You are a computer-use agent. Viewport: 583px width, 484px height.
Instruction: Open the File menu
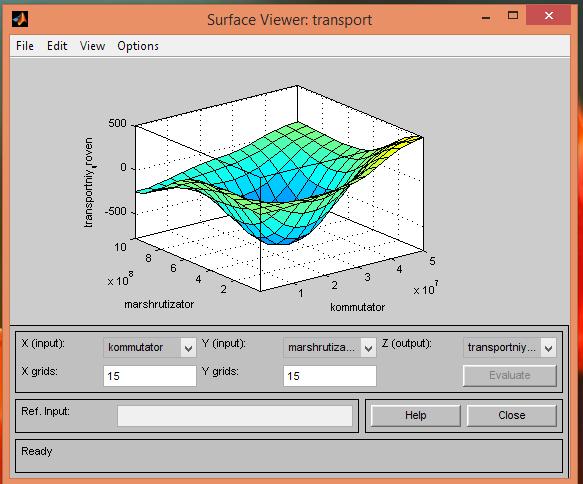coord(25,46)
